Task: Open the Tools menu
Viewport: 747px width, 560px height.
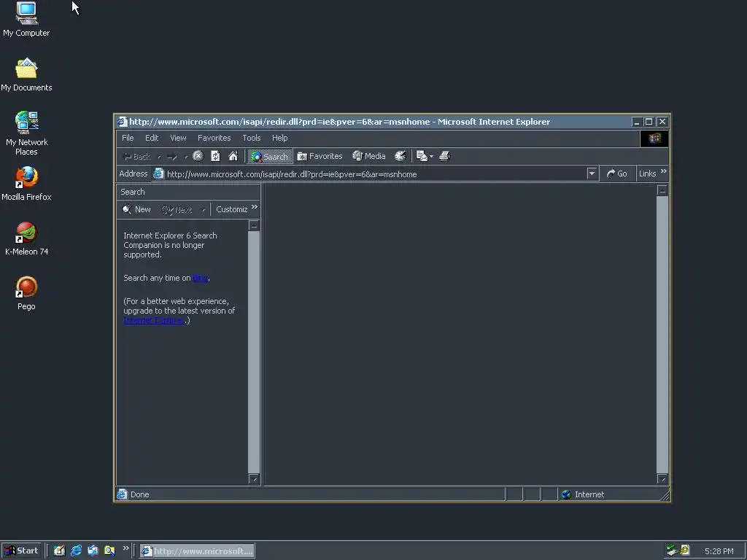Action: (252, 138)
